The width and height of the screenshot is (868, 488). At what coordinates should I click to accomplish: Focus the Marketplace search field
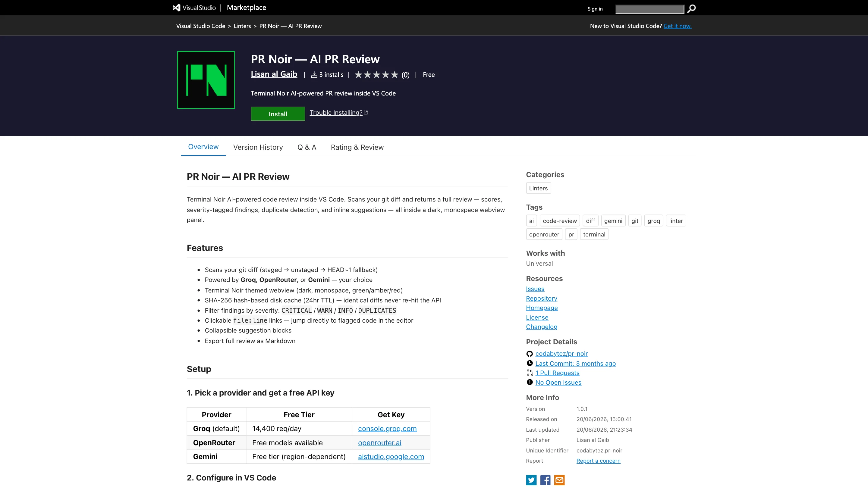[x=650, y=9]
